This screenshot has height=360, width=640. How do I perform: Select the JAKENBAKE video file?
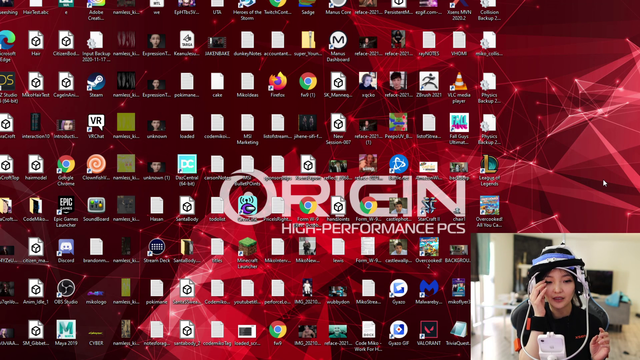[217, 42]
